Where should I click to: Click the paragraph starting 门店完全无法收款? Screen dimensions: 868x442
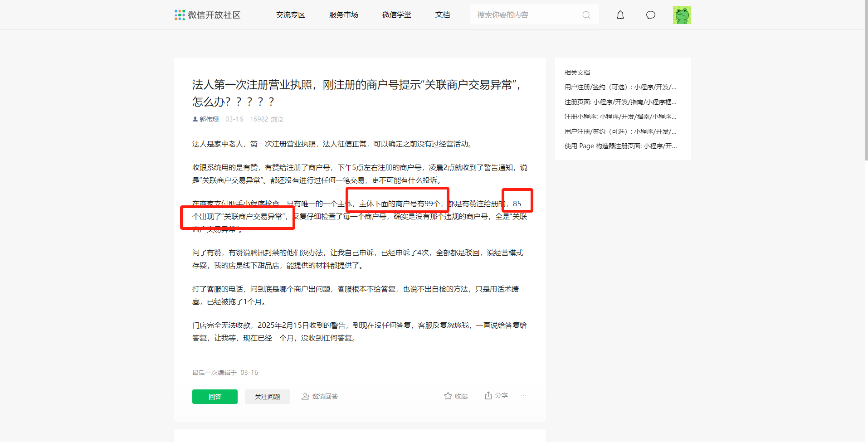[x=360, y=332]
